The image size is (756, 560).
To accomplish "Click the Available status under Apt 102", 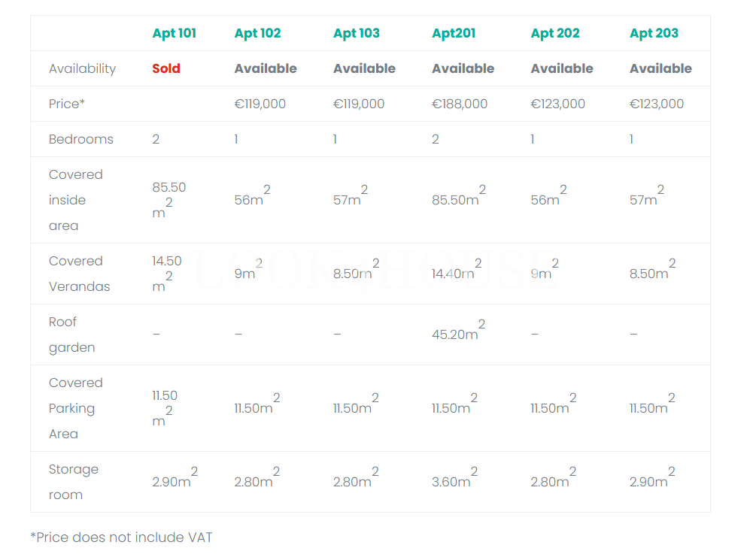I will pyautogui.click(x=266, y=68).
